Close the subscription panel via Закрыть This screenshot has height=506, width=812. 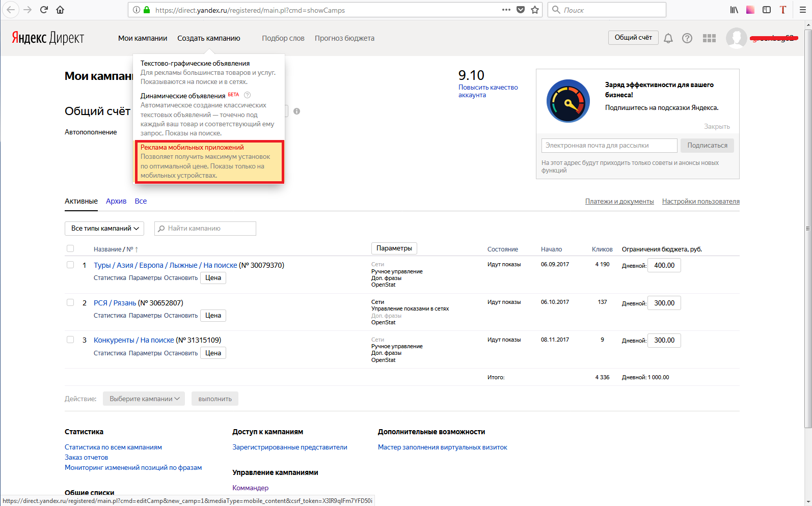[717, 126]
